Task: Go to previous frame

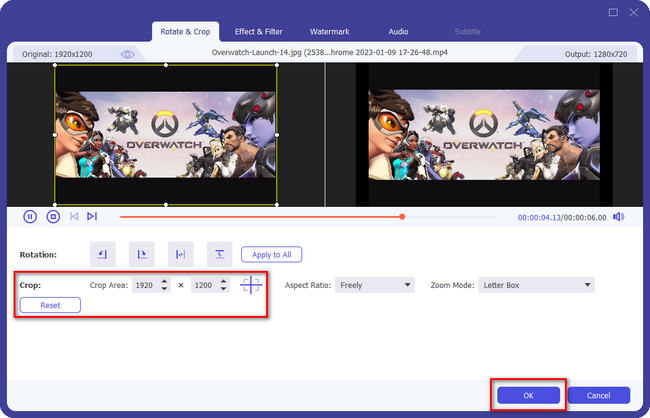Action: (74, 216)
